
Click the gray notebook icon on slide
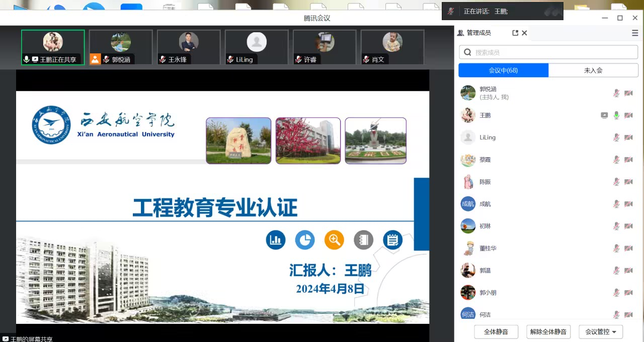[363, 240]
